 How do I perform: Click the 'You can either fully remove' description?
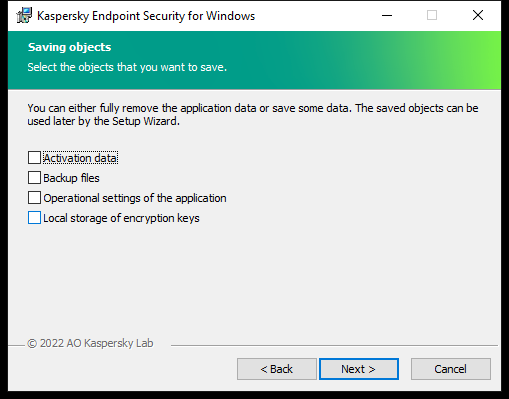253,115
